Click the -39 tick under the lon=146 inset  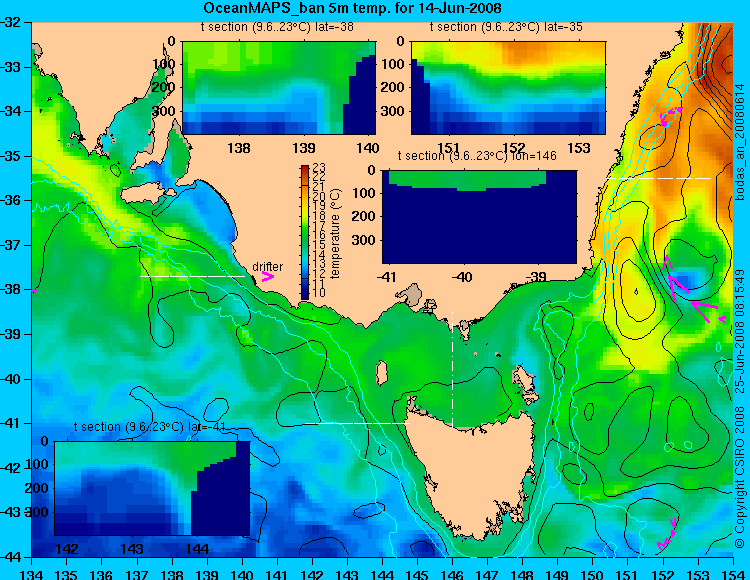point(537,277)
